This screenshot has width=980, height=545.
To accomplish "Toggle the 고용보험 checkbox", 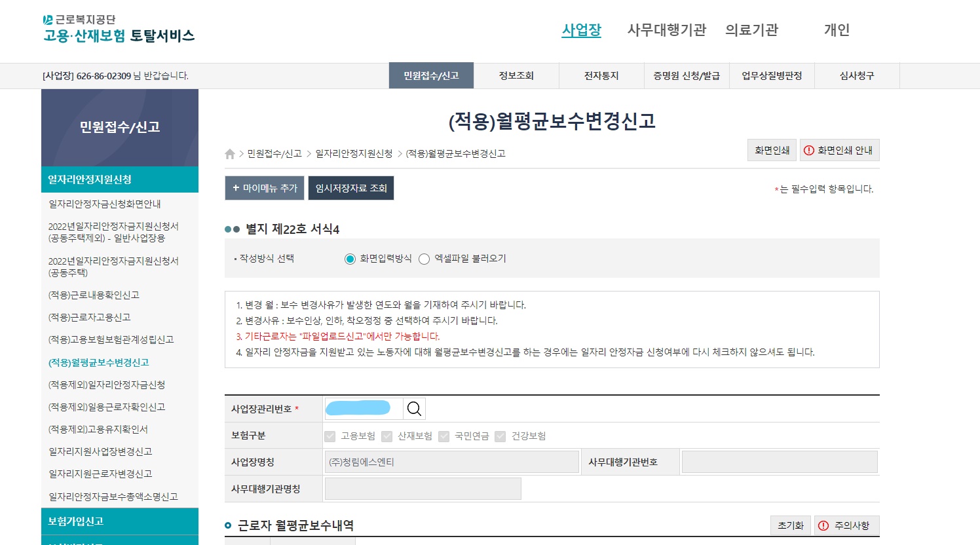I will pos(330,436).
